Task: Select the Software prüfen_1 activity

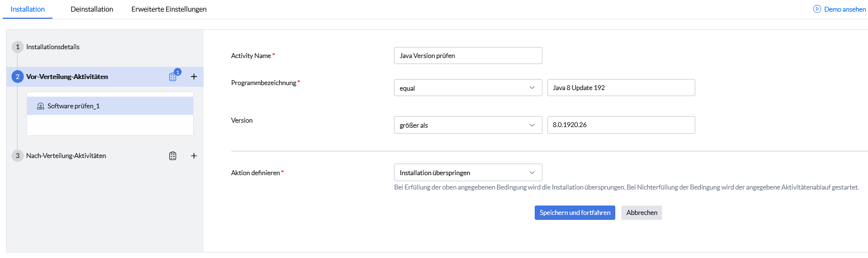Action: click(73, 106)
